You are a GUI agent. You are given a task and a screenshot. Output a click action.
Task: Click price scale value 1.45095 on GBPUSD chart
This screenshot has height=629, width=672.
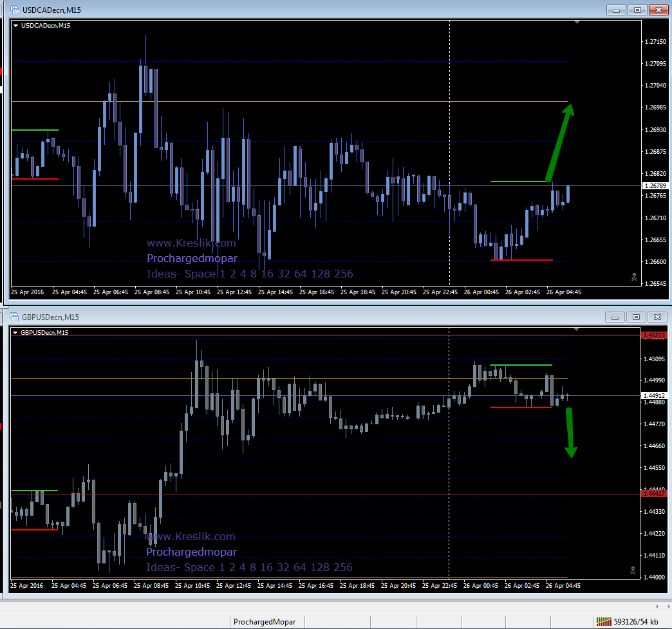(654, 359)
